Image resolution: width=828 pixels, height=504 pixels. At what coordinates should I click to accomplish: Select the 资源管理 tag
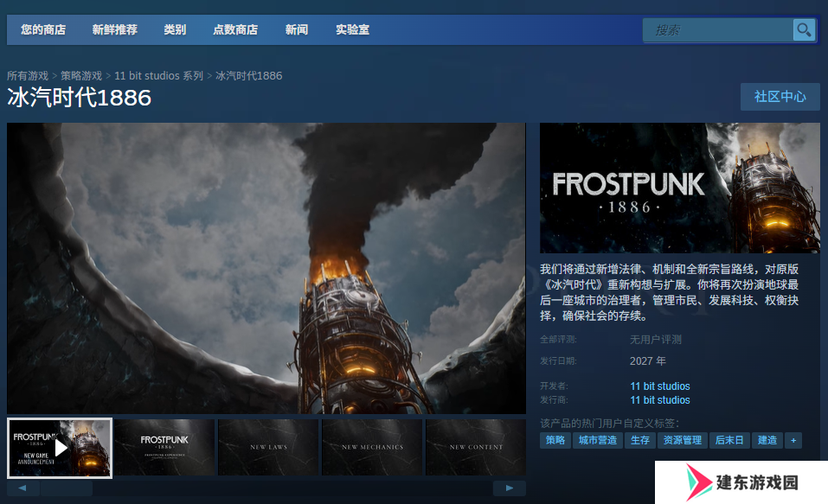[x=683, y=440]
